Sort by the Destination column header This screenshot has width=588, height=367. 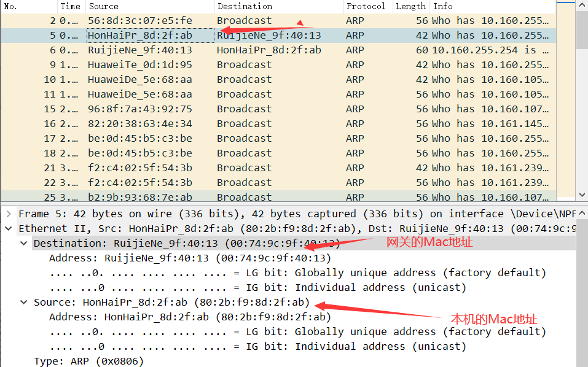tap(279, 6)
